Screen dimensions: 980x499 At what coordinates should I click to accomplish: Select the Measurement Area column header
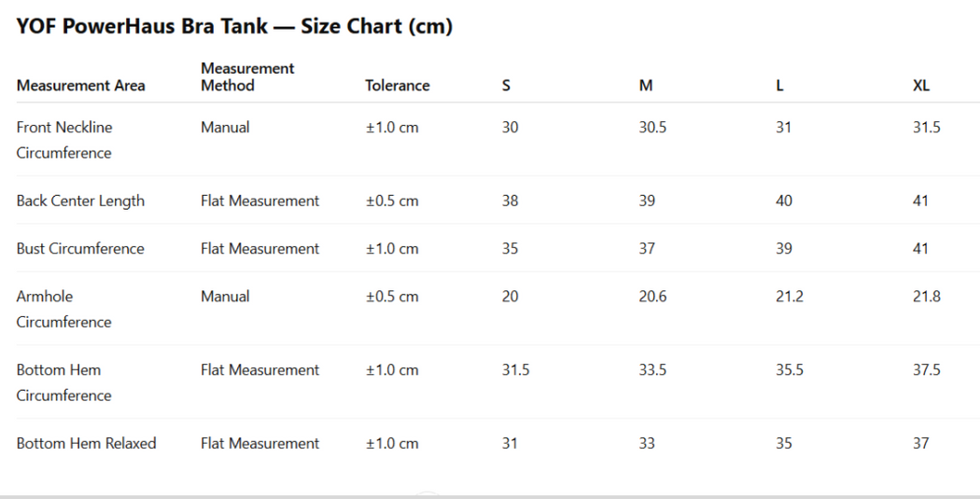coord(80,86)
